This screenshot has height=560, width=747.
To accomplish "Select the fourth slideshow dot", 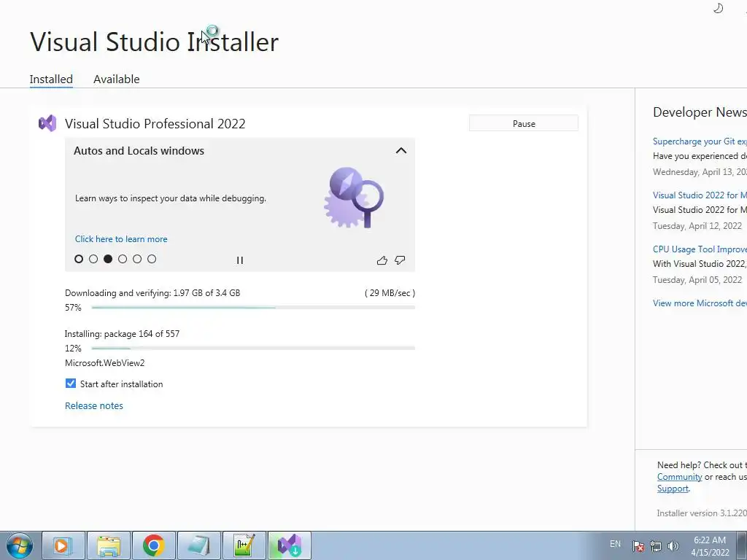I will pos(123,259).
